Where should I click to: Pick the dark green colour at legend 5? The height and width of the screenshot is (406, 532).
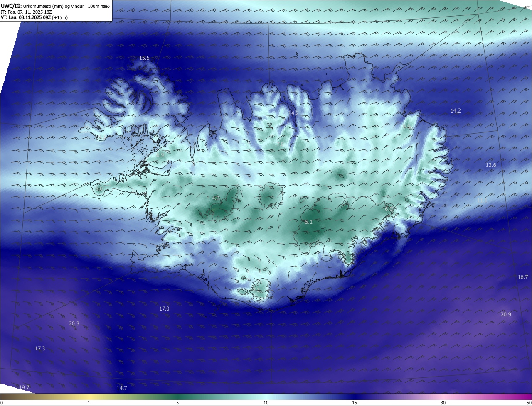click(177, 396)
